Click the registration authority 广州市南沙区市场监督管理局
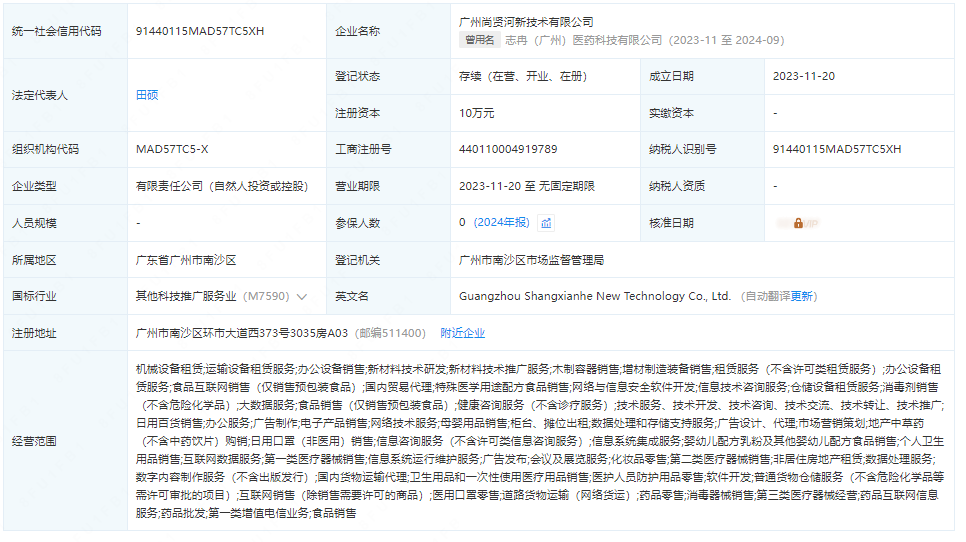966x542 pixels. (532, 260)
